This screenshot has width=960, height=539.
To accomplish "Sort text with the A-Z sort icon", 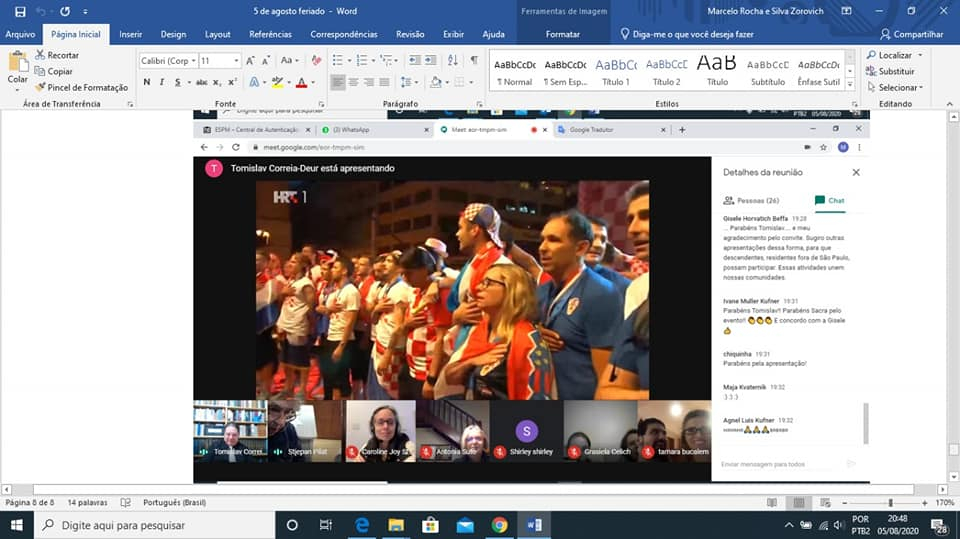I will click(452, 60).
